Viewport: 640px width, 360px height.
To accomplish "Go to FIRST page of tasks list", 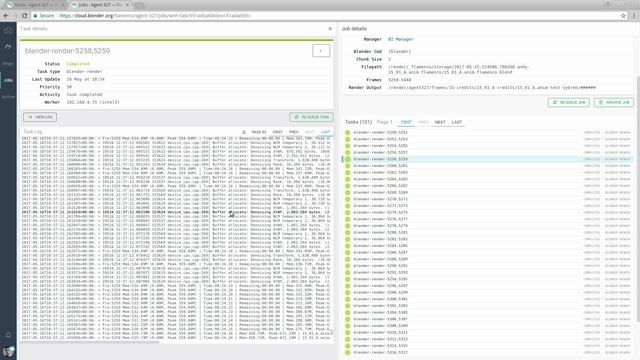I will [406, 122].
